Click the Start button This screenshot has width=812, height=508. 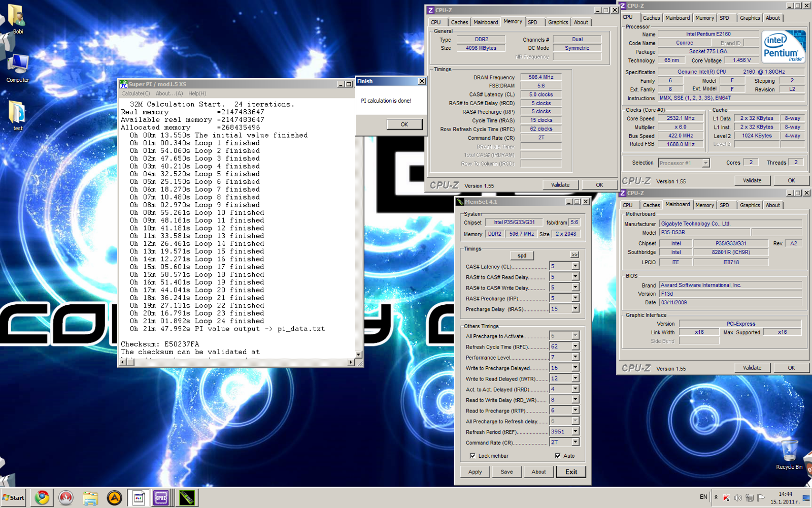[x=13, y=498]
